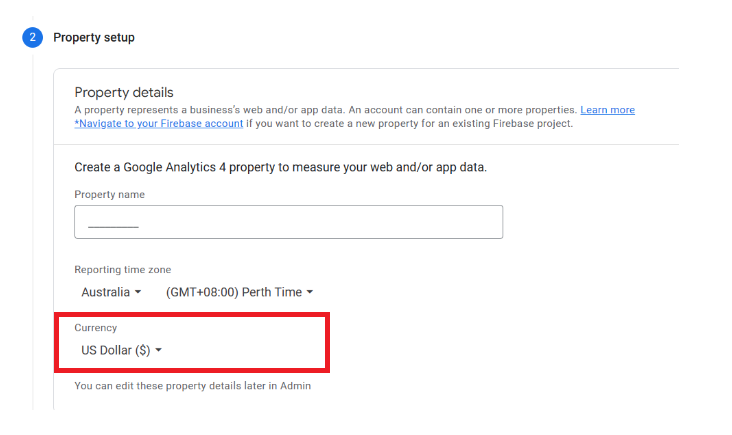732x435 pixels.
Task: Select the Property setup step heading
Action: 94,37
